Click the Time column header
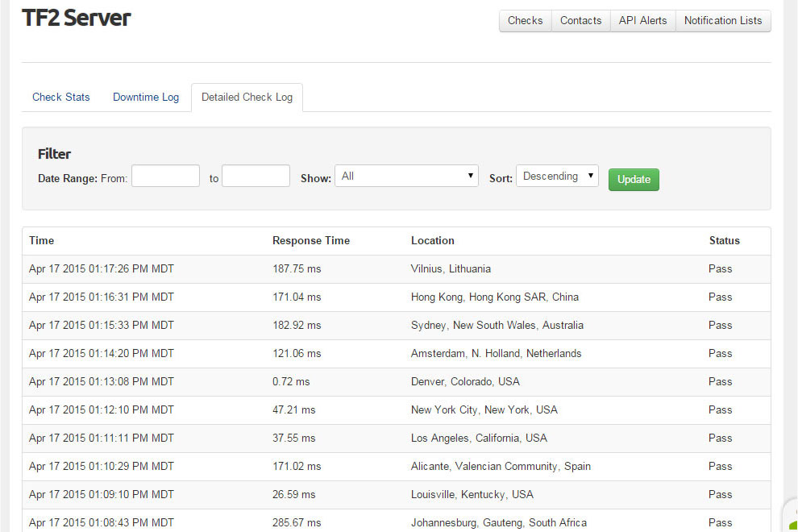The width and height of the screenshot is (798, 532). pos(42,241)
